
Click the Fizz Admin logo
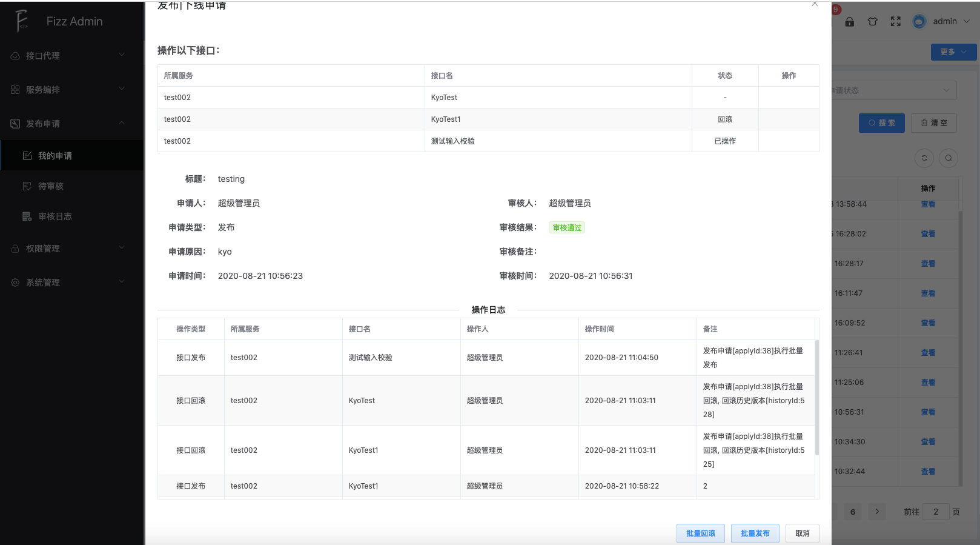click(x=22, y=21)
